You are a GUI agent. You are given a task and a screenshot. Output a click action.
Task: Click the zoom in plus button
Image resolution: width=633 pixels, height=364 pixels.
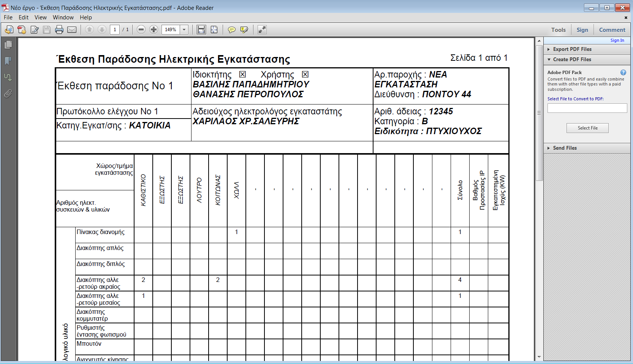pyautogui.click(x=154, y=30)
